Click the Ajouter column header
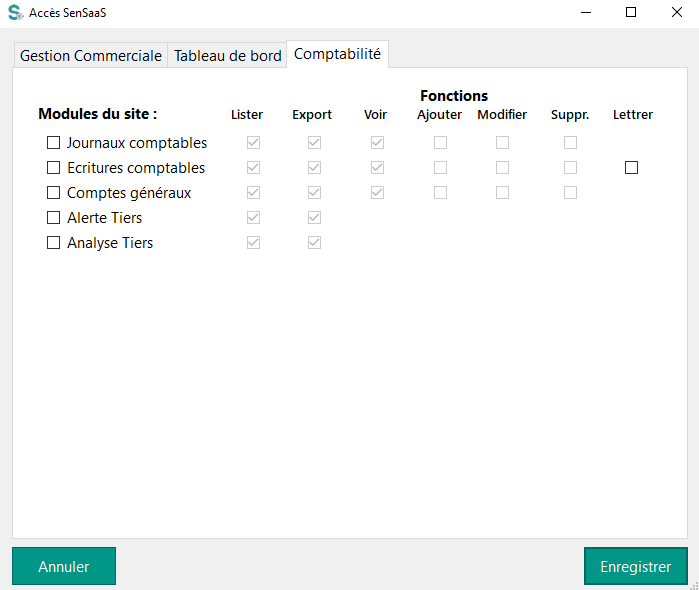 439,115
